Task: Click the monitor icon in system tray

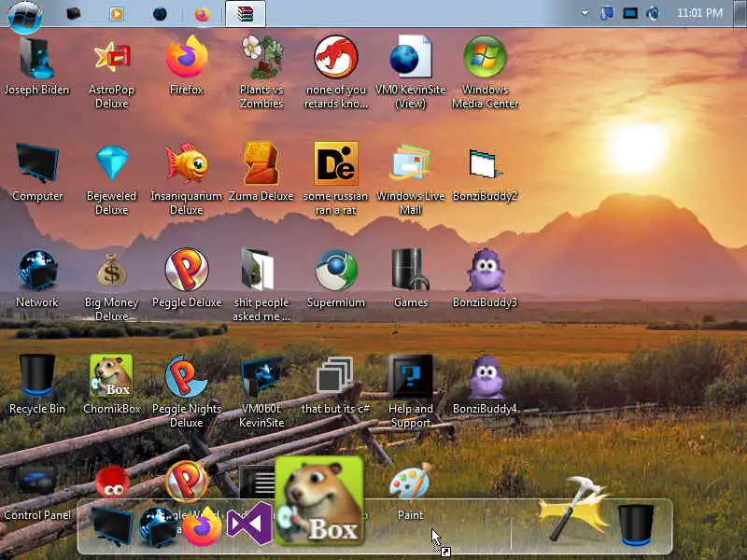Action: 629,13
